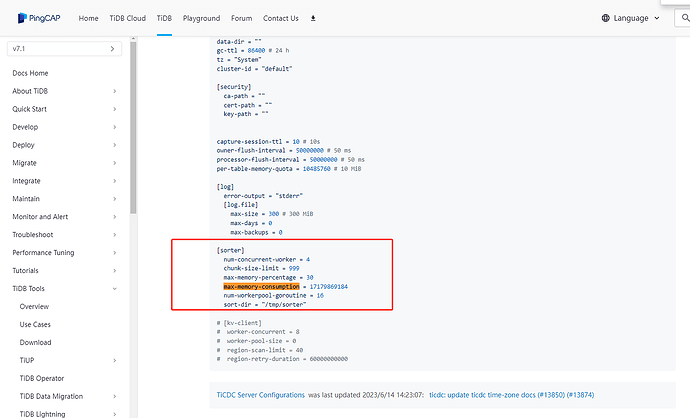Click the num-workerpool-goroutine config line
This screenshot has height=418, width=690.
click(273, 296)
